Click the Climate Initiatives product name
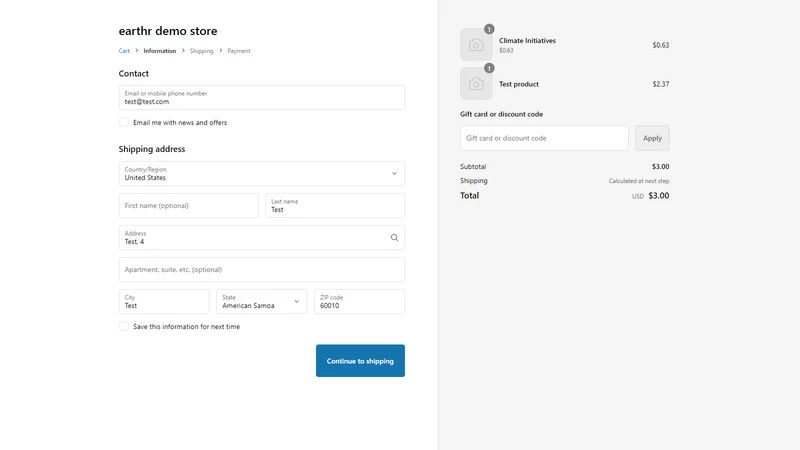The height and width of the screenshot is (450, 800). pos(527,40)
